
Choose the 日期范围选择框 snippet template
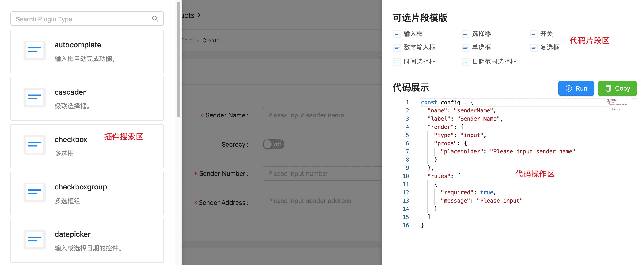pos(494,61)
